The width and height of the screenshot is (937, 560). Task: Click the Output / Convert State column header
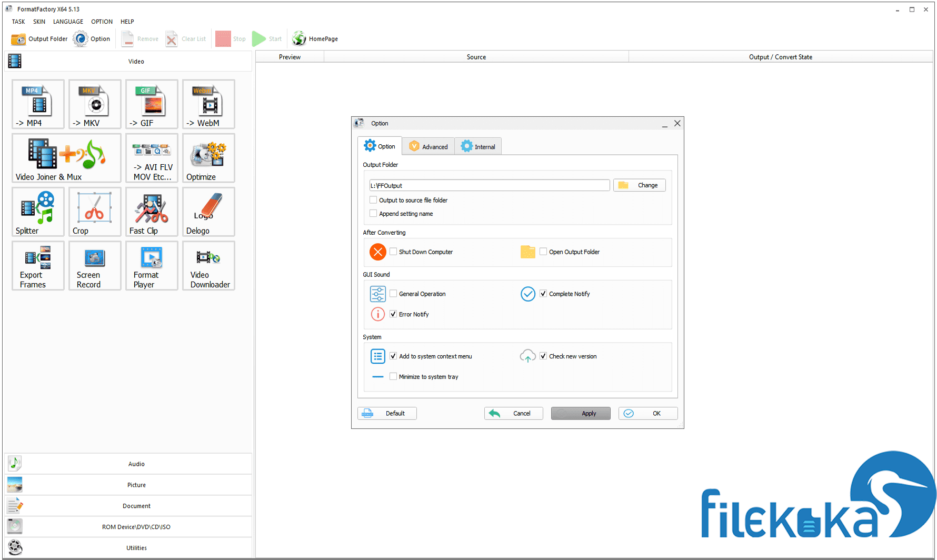(x=781, y=57)
